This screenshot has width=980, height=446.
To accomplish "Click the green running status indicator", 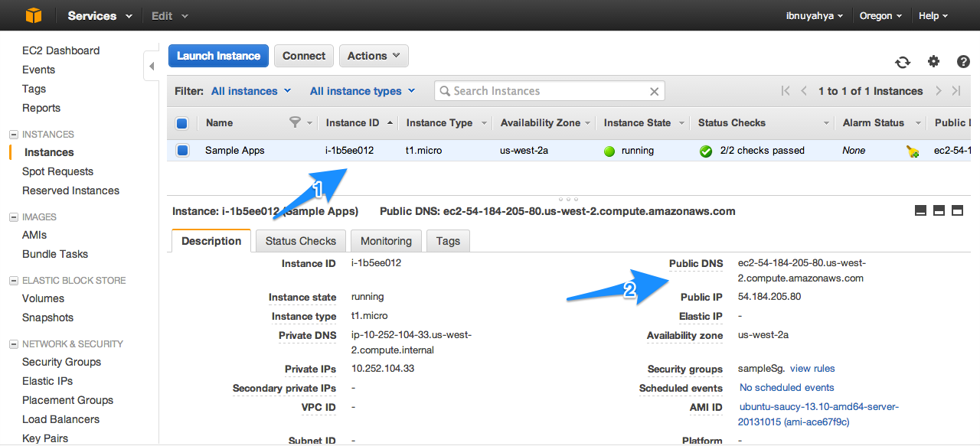I will point(609,151).
